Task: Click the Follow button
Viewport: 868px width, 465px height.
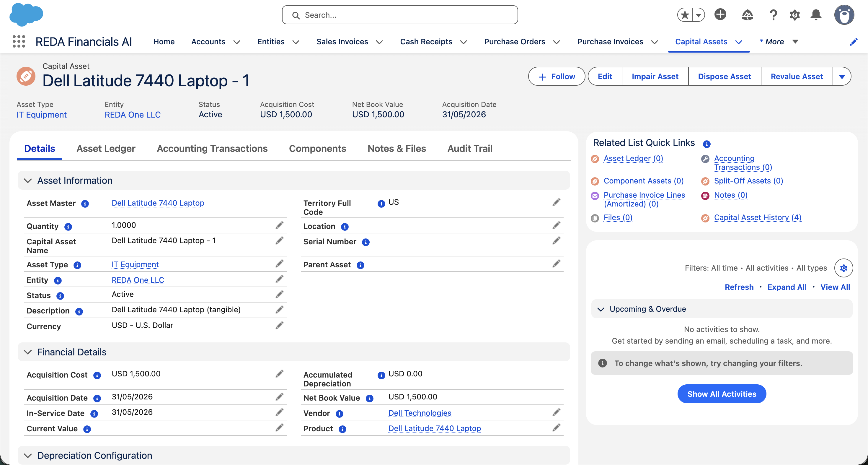Action: pos(557,77)
